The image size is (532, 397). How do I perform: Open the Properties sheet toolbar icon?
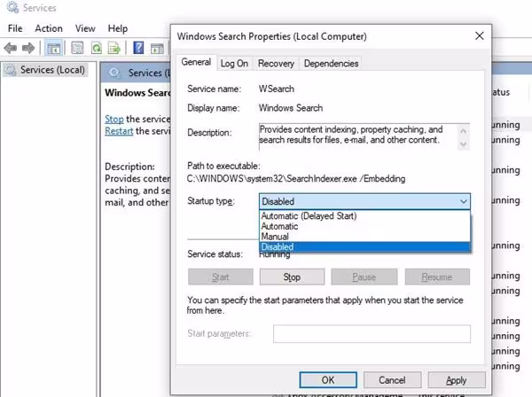tap(77, 48)
